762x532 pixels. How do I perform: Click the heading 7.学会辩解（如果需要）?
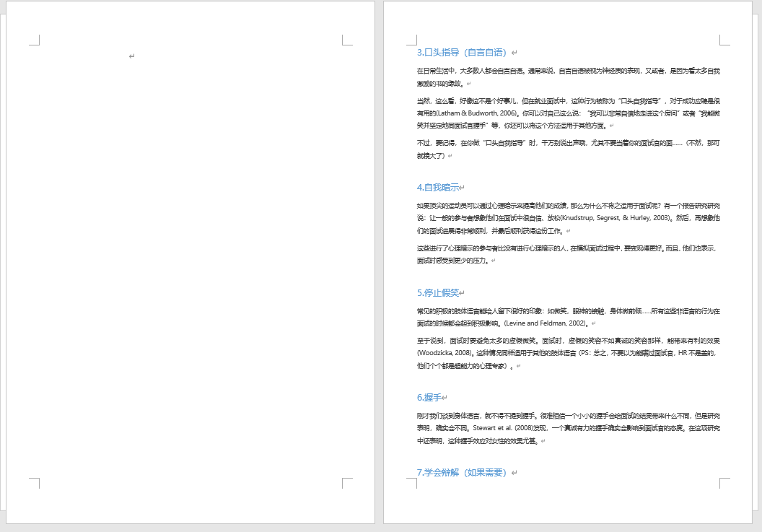(462, 472)
